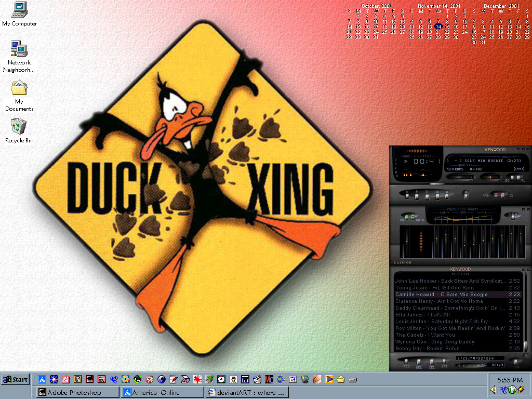Select 'Camille Howard - O Sole Mio Boogie' track

pos(457,295)
